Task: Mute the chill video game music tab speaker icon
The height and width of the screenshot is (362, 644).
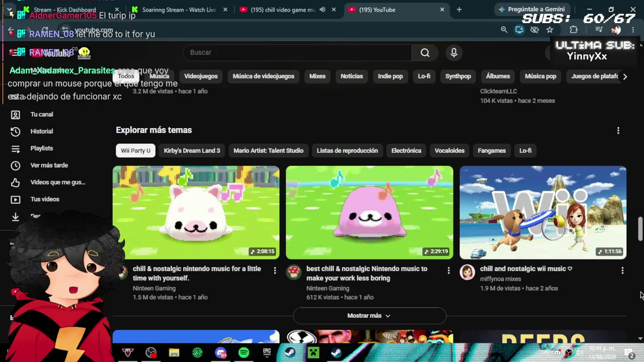Action: (x=322, y=10)
